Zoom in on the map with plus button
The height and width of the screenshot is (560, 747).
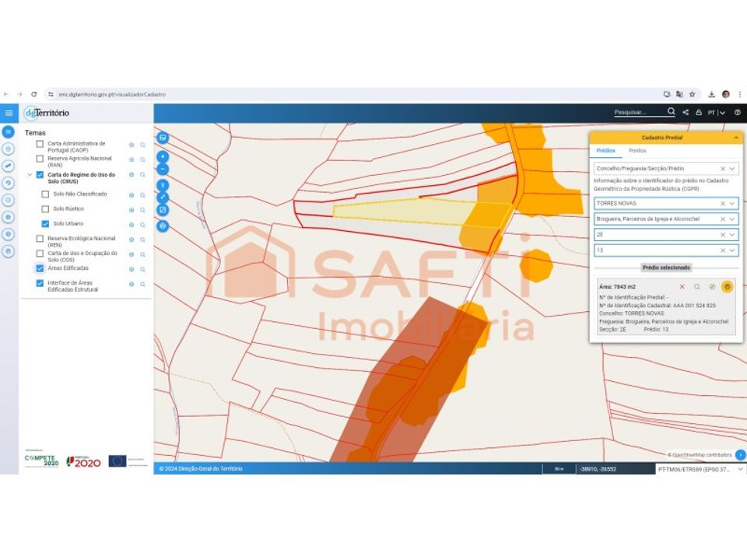(163, 156)
